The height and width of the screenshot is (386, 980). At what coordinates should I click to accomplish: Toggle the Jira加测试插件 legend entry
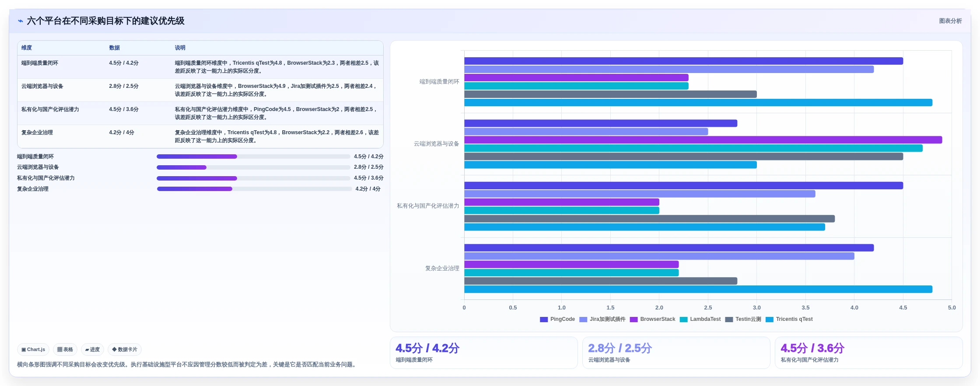pyautogui.click(x=602, y=319)
